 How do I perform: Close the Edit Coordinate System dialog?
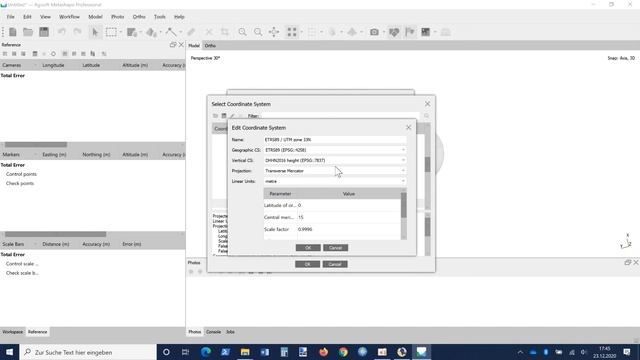tap(408, 127)
